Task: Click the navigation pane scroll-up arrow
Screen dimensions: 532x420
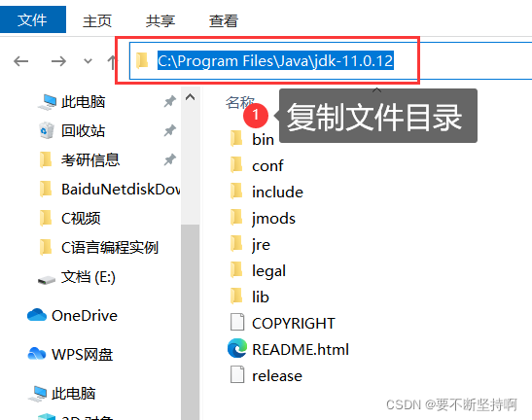Action: 190,97
